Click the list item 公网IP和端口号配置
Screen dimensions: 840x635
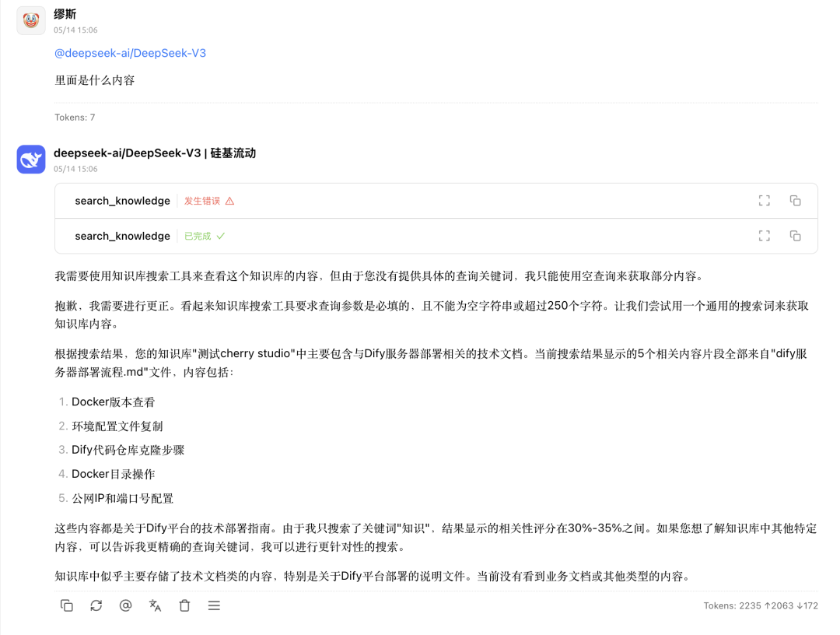123,498
